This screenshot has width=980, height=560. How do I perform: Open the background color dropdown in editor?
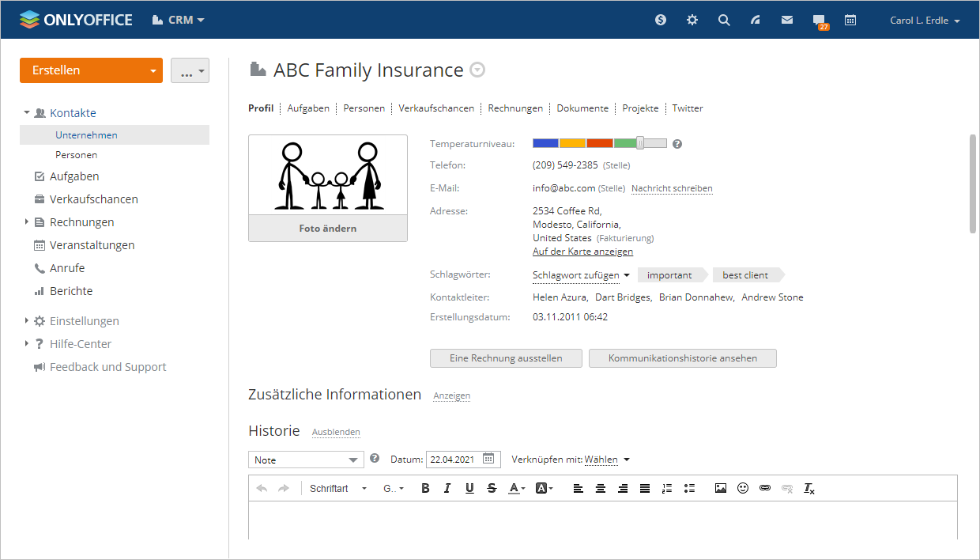pyautogui.click(x=545, y=489)
